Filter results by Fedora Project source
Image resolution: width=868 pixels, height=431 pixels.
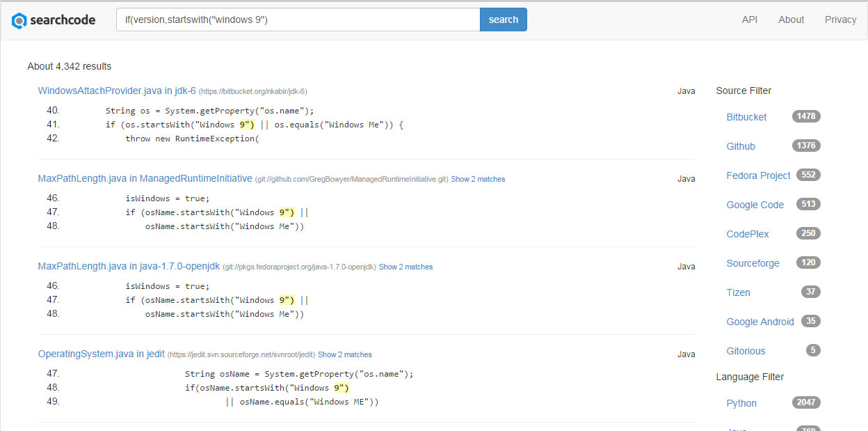(x=758, y=175)
